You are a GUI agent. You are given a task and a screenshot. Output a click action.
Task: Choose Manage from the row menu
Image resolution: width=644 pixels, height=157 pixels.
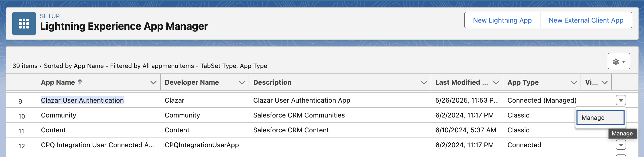(x=600, y=117)
